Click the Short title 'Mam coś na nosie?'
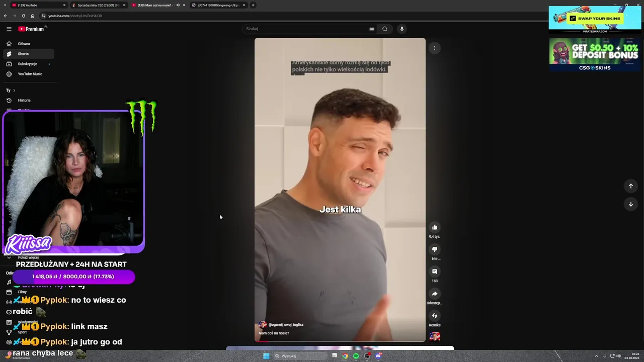644x362 pixels. [274, 333]
